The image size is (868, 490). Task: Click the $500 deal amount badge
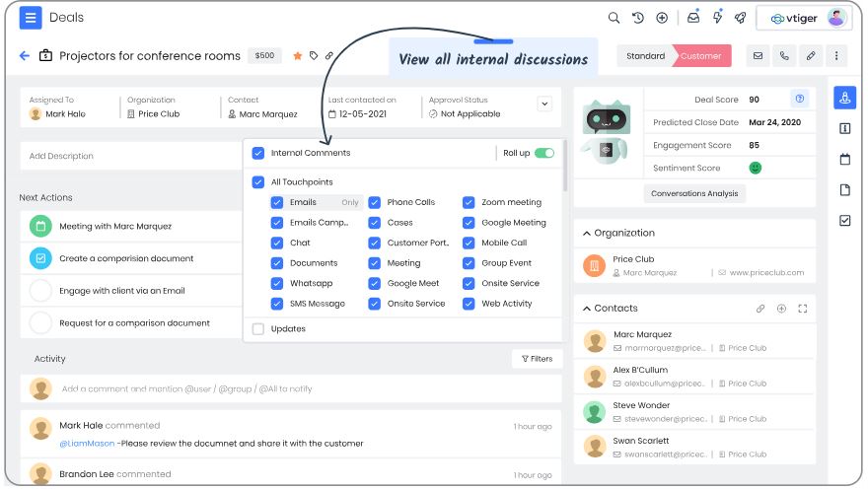[264, 56]
